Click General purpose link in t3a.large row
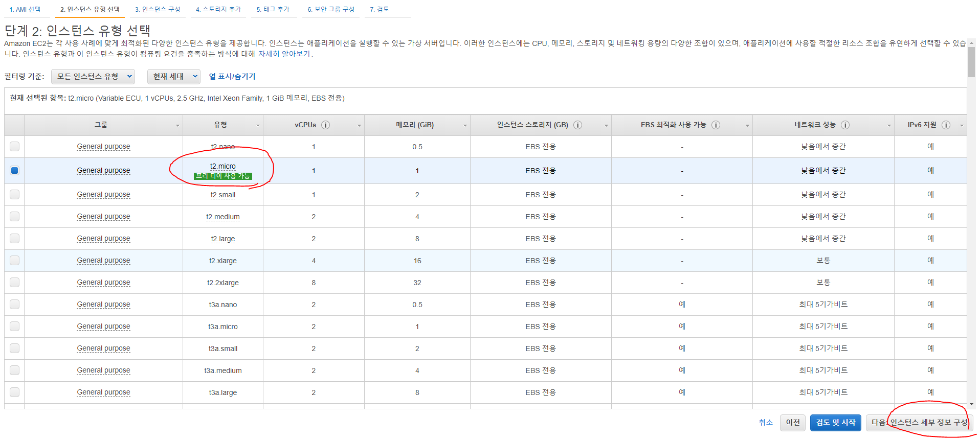The image size is (980, 440). 103,392
